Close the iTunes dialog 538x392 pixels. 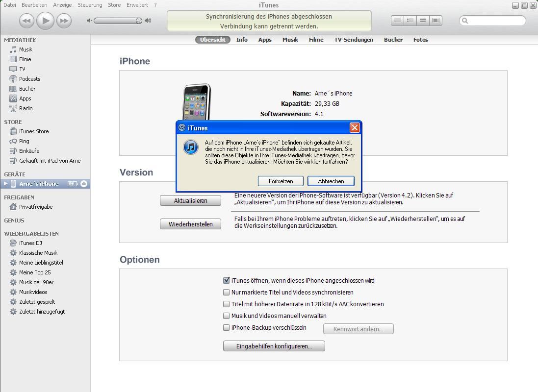click(355, 128)
